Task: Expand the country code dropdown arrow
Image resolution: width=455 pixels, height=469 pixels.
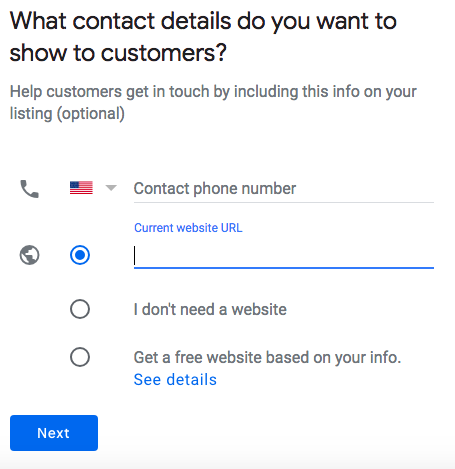Action: pyautogui.click(x=111, y=188)
